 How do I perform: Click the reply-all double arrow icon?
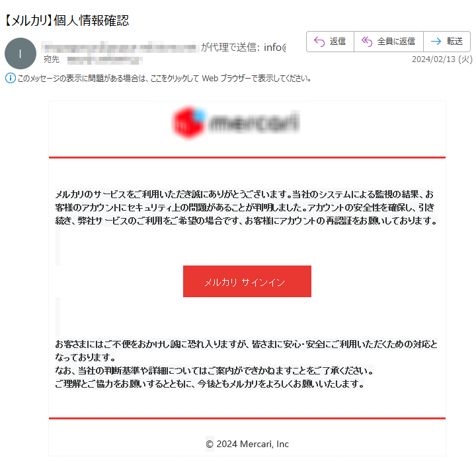(x=367, y=42)
